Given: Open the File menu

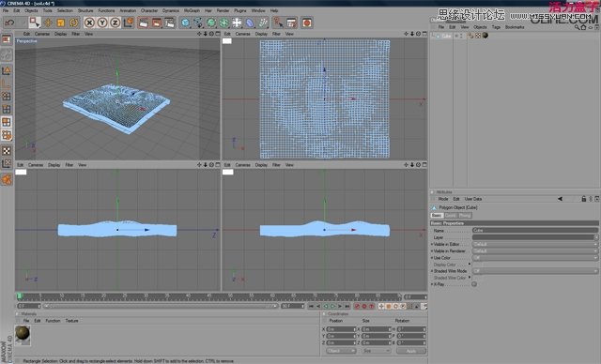Looking at the screenshot, I should (x=6, y=10).
